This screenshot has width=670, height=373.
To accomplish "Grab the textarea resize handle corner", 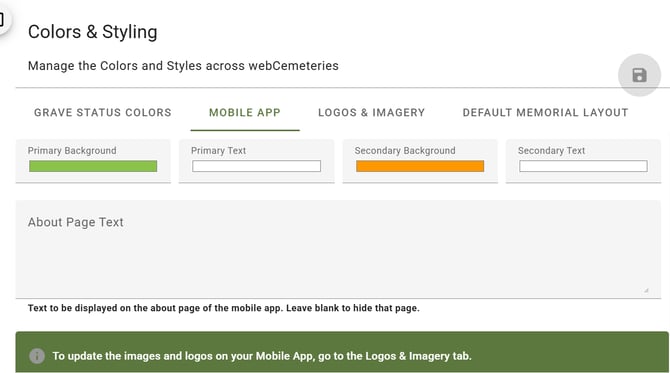I will (646, 290).
